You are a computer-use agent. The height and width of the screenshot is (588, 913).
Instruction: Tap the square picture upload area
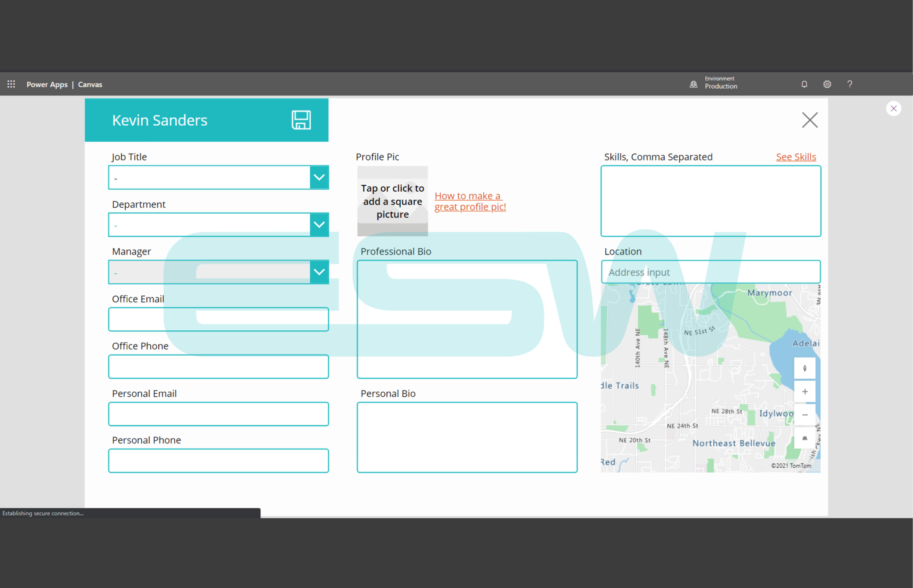point(392,201)
